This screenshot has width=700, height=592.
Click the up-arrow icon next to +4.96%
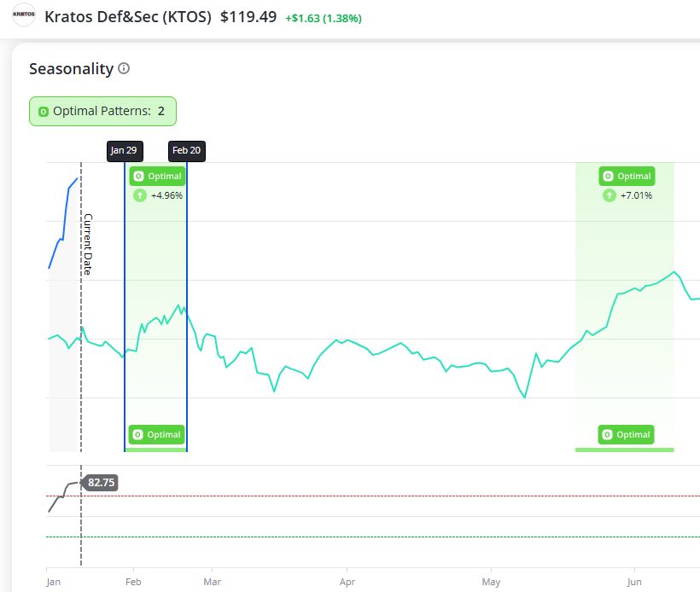(140, 195)
